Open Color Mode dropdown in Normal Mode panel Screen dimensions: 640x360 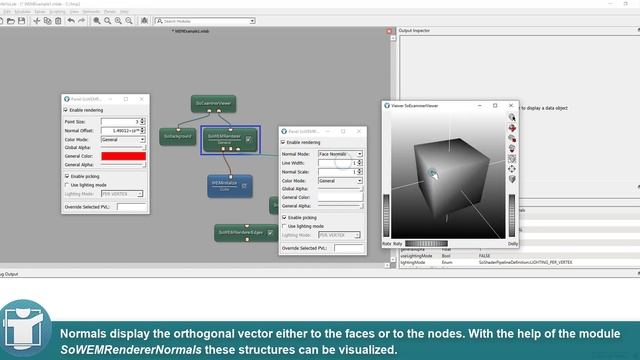(x=340, y=181)
